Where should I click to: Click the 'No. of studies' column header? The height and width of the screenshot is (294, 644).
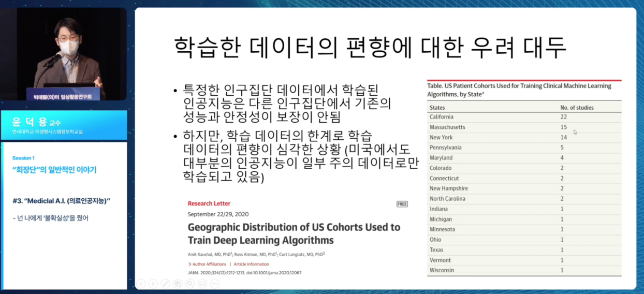(x=577, y=108)
